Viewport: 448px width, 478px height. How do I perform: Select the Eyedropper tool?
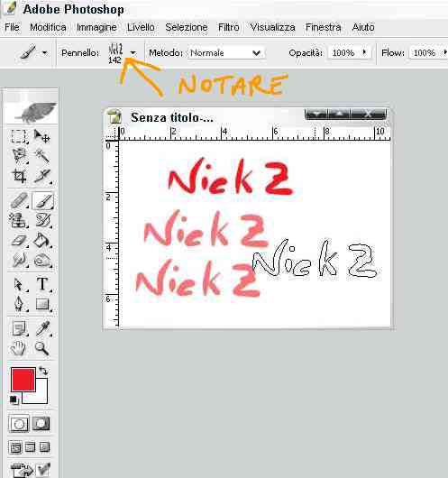42,328
